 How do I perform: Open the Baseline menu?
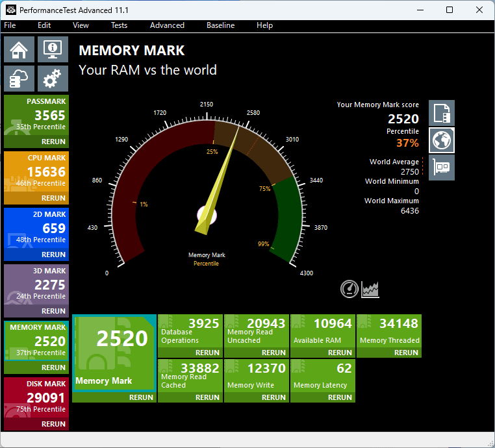220,25
